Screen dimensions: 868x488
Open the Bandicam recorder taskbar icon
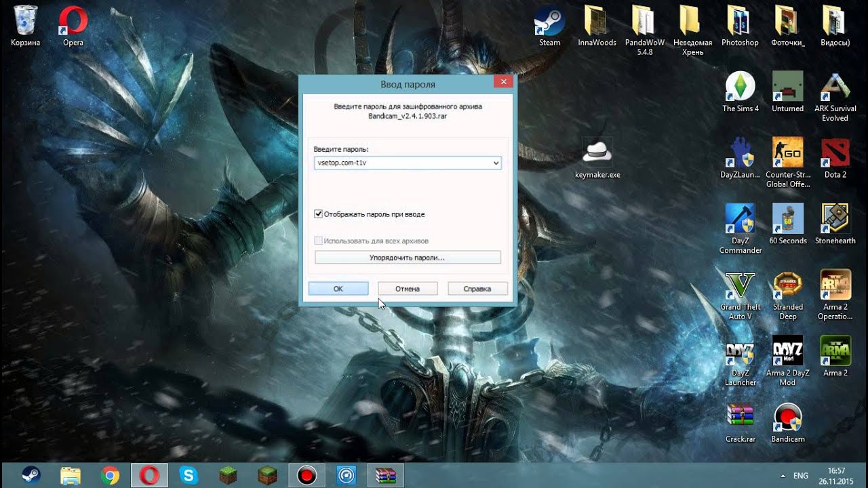pyautogui.click(x=307, y=476)
